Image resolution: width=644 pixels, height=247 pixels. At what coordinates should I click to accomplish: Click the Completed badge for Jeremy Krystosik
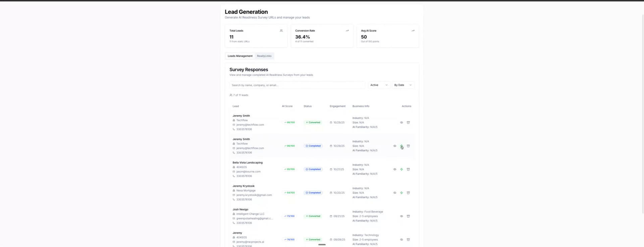(x=313, y=193)
